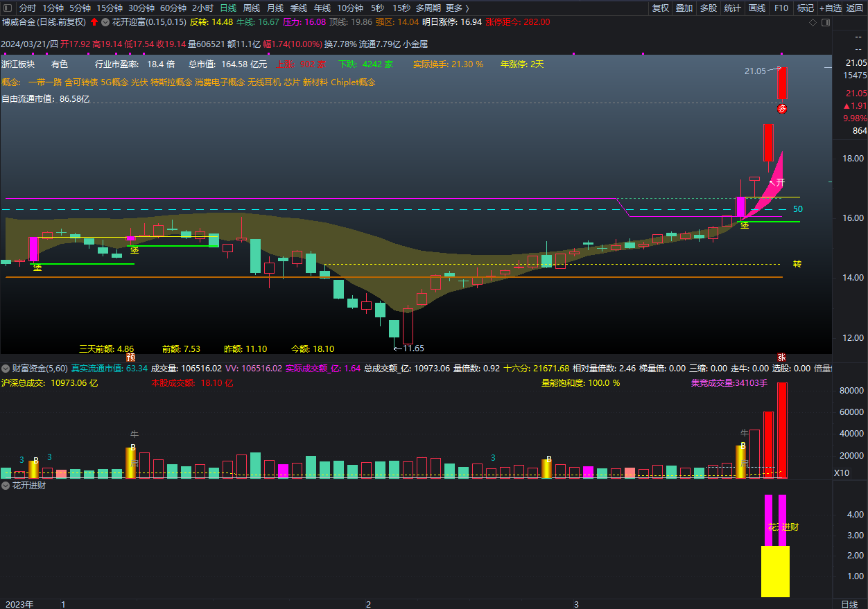Click the red up arrow beside stock name
Viewport: 868px width, 609px height.
(x=94, y=22)
